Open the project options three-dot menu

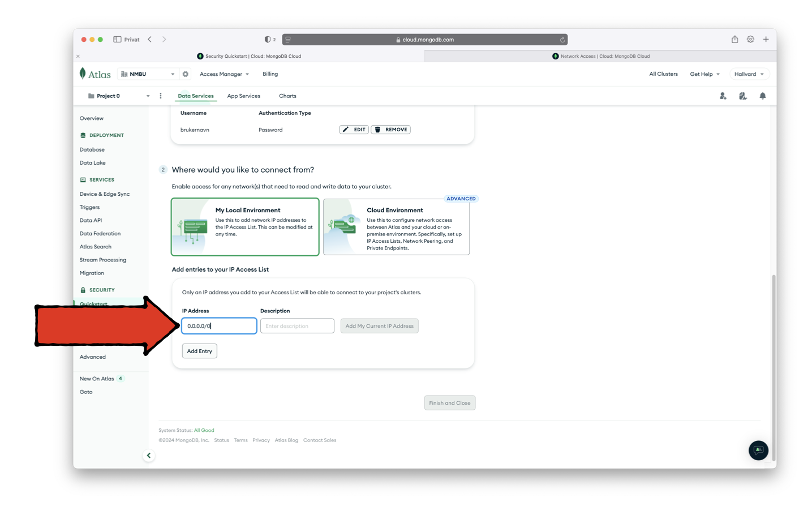[161, 96]
